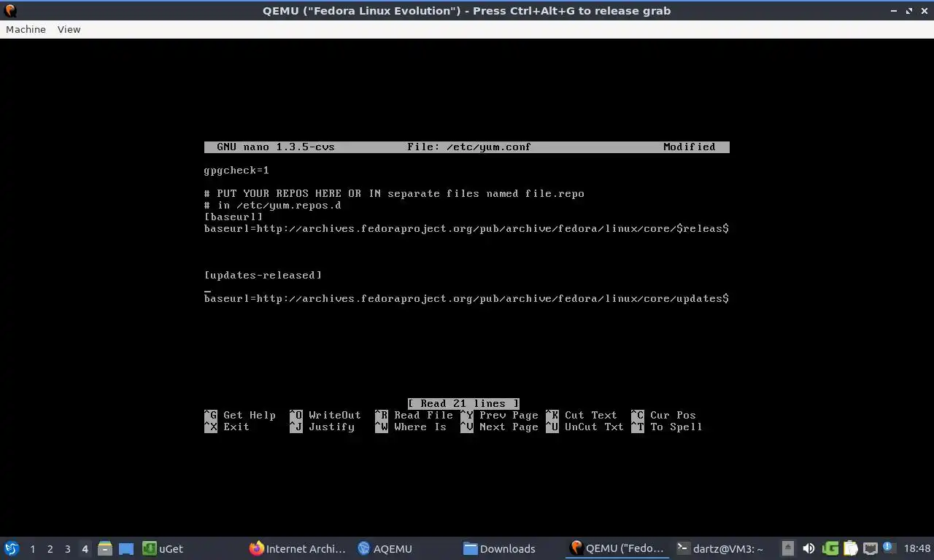This screenshot has height=560, width=934.
Task: Click the ^O WriteOut shortcut label
Action: (325, 415)
